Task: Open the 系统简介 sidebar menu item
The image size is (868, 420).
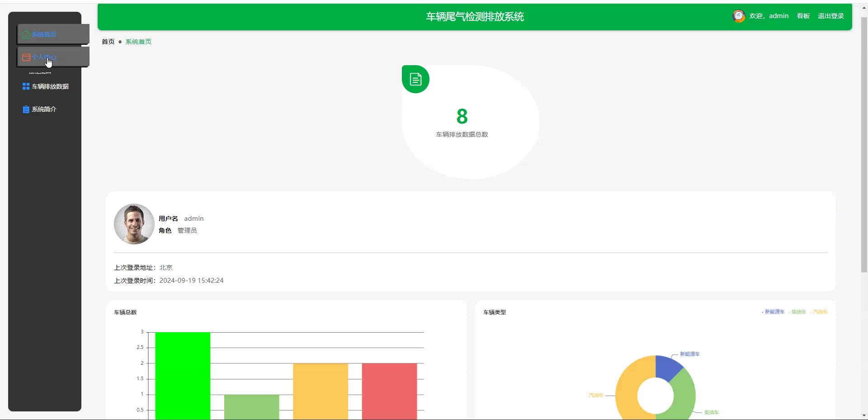Action: (45, 109)
